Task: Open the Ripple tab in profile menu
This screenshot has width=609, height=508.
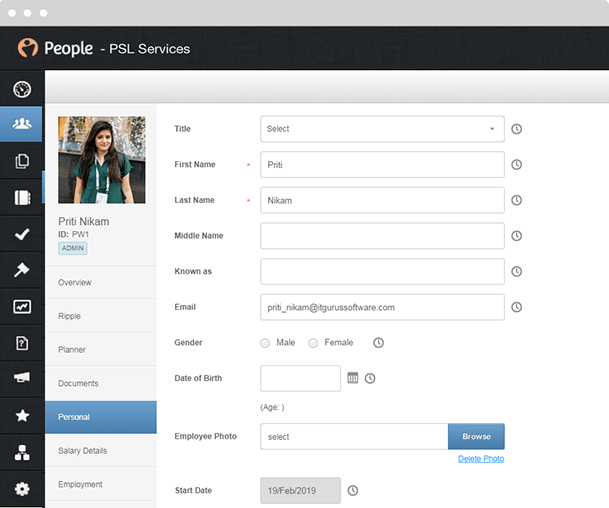Action: coord(101,316)
